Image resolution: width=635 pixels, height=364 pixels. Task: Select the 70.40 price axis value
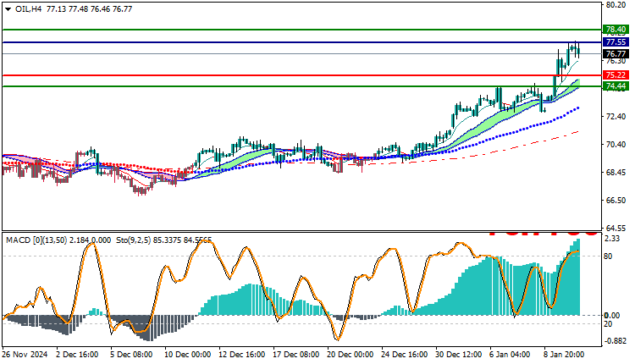[x=616, y=145]
